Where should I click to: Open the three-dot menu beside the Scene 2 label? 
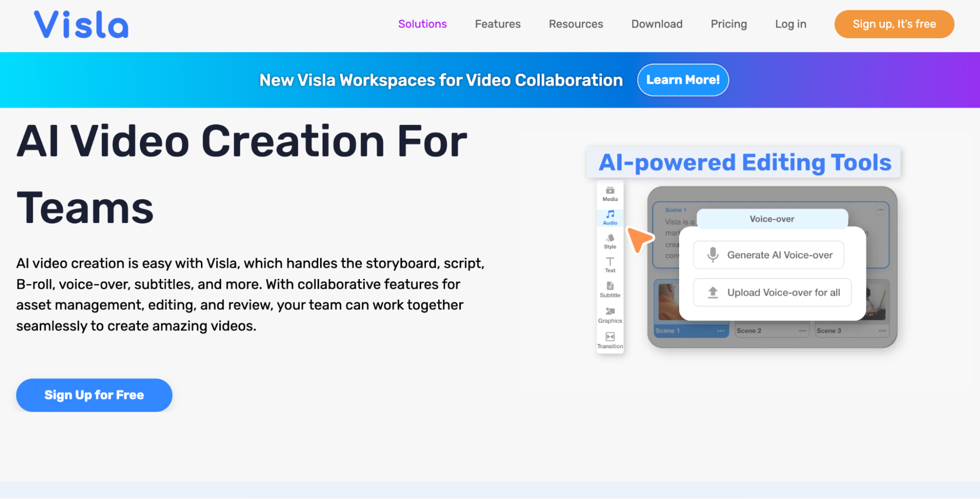pyautogui.click(x=802, y=331)
